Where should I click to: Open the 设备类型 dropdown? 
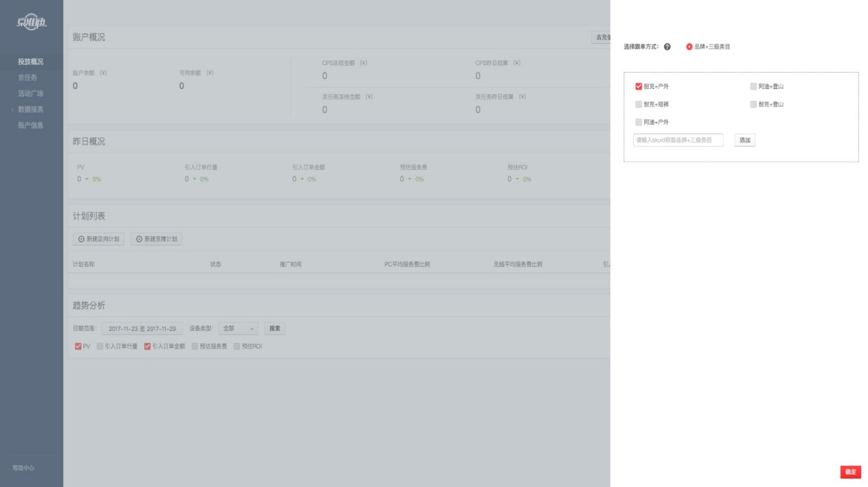pyautogui.click(x=237, y=329)
